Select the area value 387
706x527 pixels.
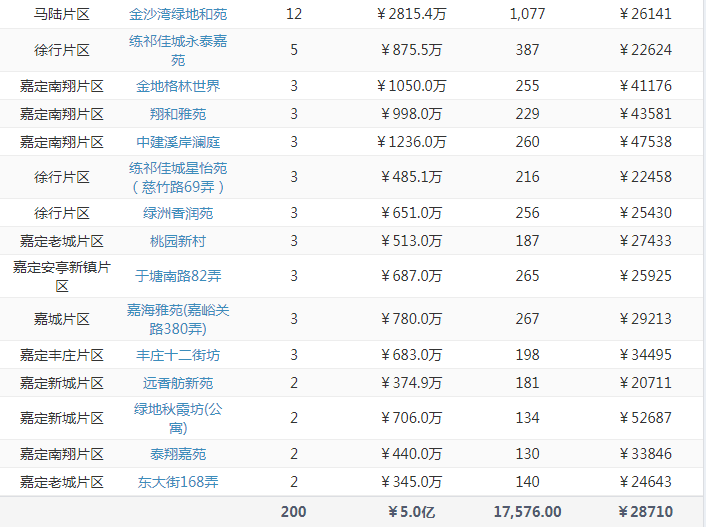527,50
